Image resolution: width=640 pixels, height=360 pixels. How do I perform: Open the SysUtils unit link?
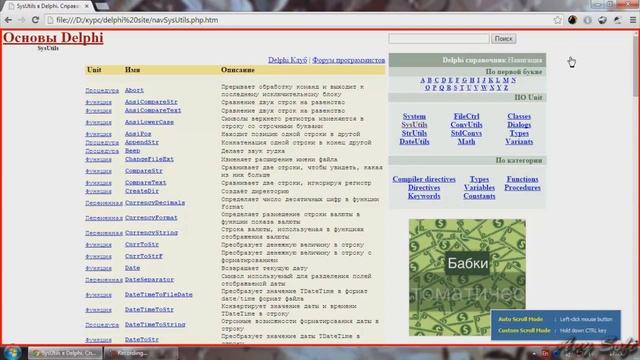point(414,125)
